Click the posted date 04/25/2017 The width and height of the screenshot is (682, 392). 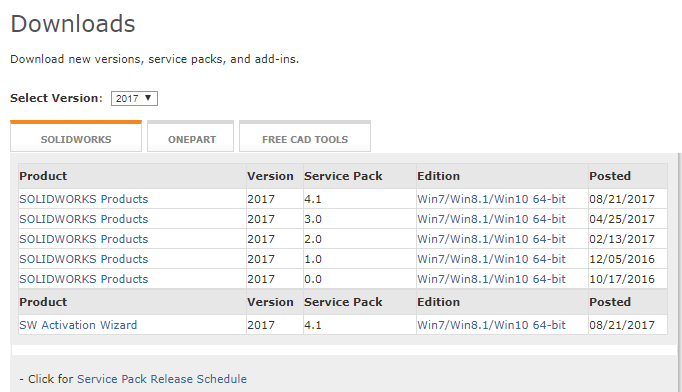click(x=622, y=219)
